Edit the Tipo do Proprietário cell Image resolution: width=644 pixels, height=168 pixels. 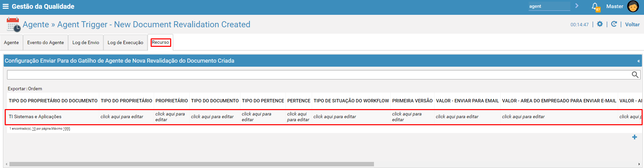coord(122,117)
